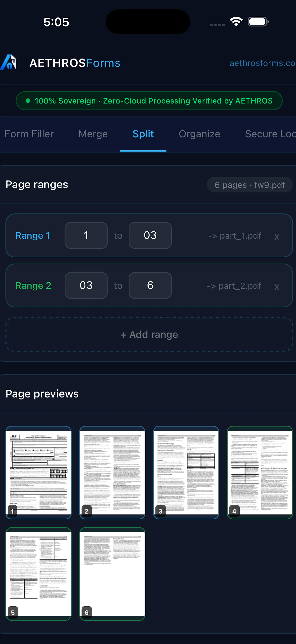Click Range 1 end page field
Viewport: 296px width, 644px height.
[x=150, y=235]
